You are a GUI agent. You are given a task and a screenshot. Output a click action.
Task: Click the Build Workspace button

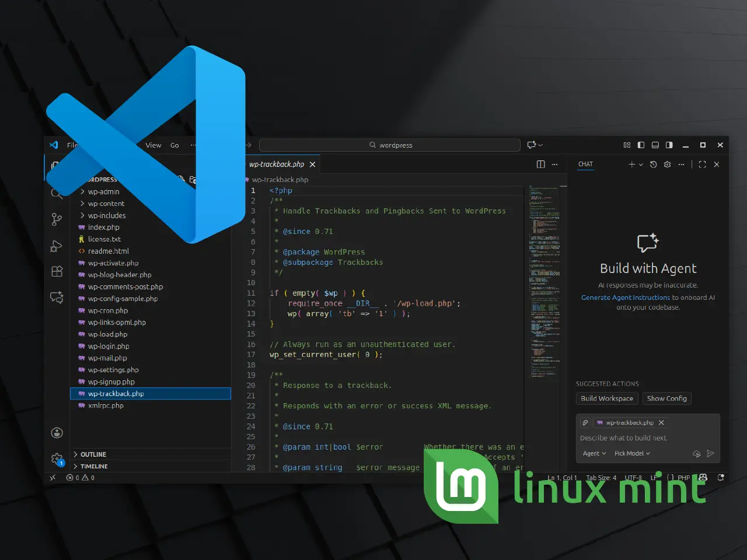click(606, 398)
